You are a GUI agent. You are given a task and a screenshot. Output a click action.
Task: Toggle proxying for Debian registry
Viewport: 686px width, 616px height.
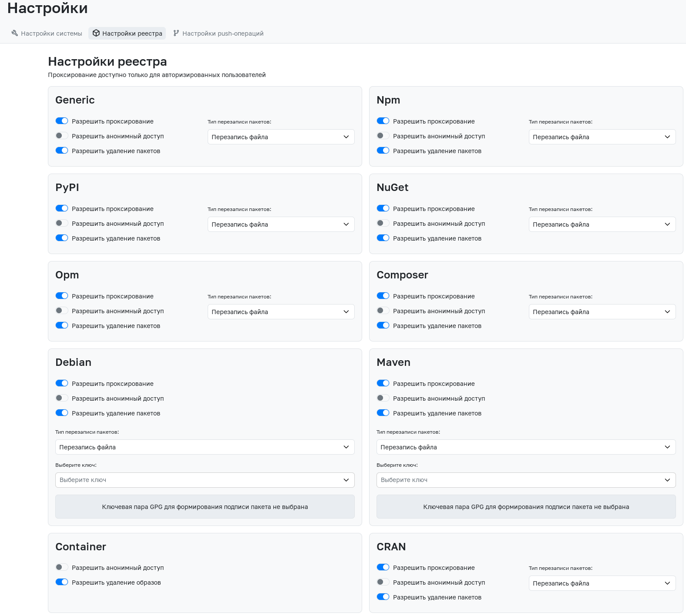pos(62,383)
